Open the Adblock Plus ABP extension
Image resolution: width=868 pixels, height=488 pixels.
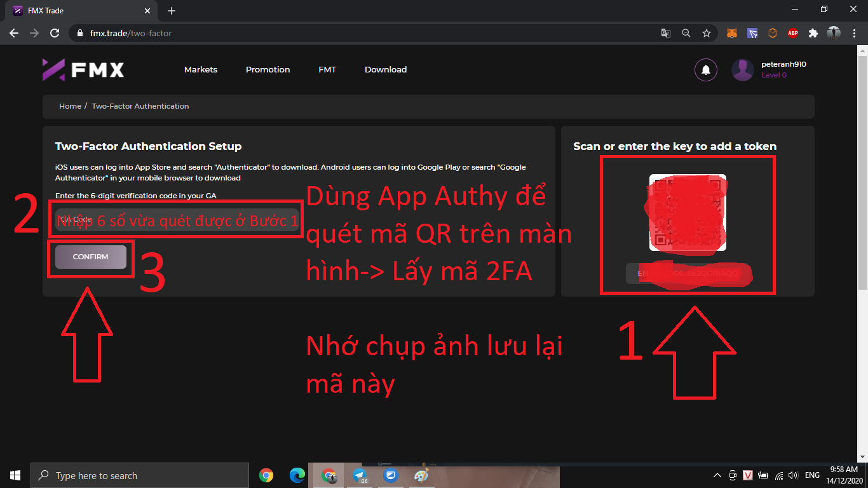click(793, 33)
